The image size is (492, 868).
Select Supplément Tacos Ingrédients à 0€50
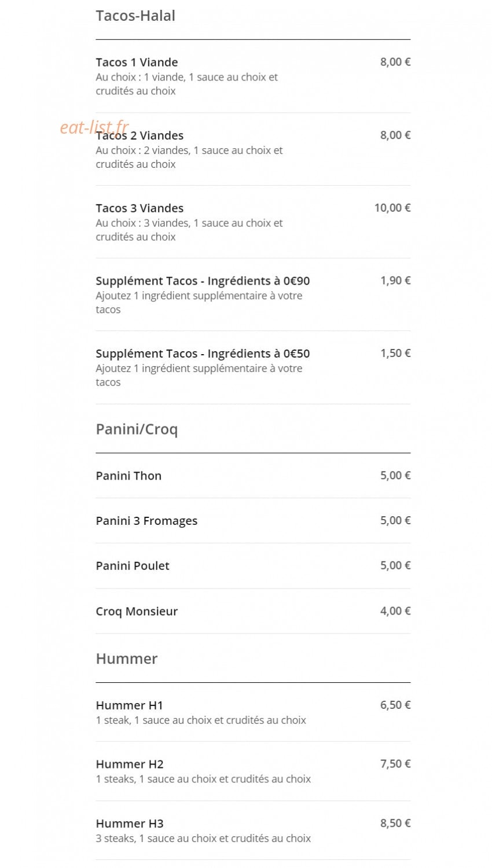[x=253, y=367]
